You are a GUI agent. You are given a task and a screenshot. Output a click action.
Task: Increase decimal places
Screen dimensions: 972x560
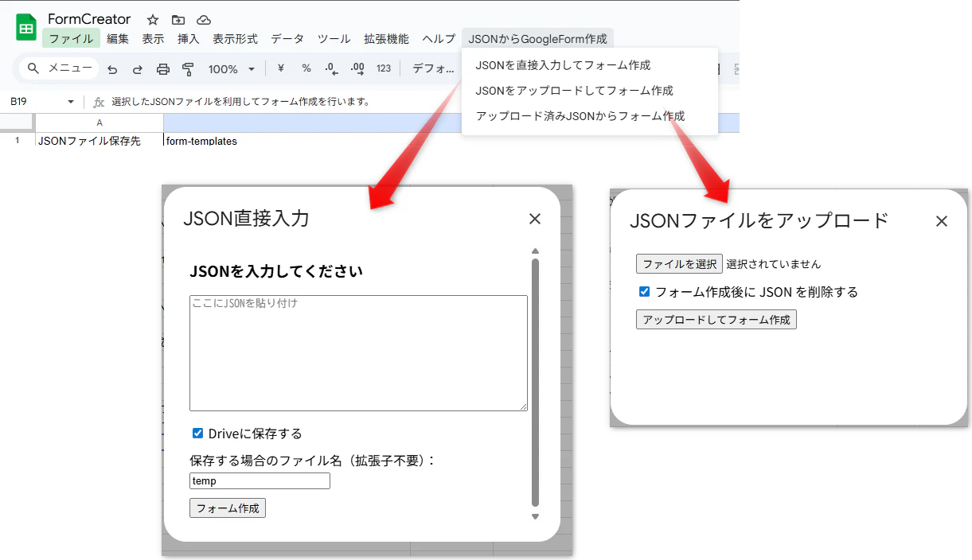coord(357,68)
